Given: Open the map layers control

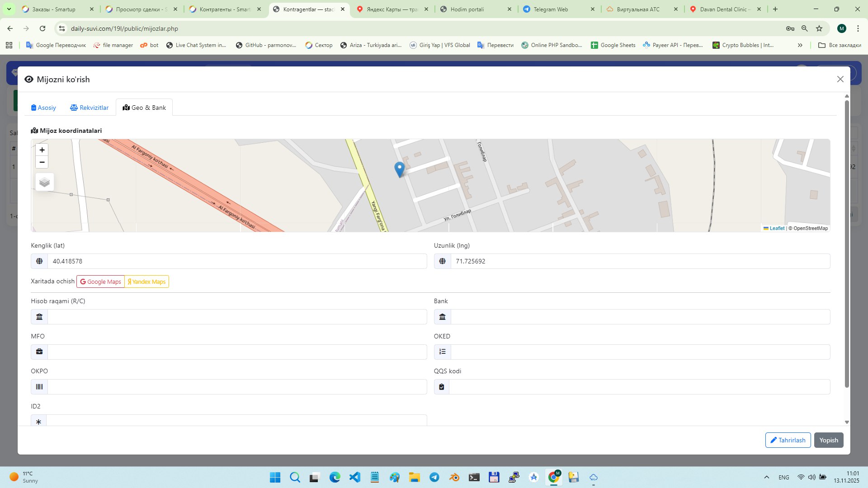Looking at the screenshot, I should point(44,182).
